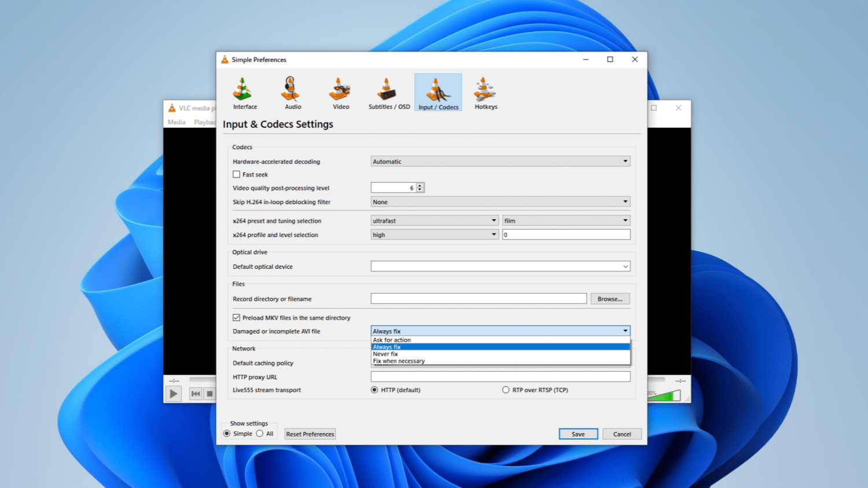The width and height of the screenshot is (868, 488).
Task: Select the Input / Codecs category
Action: pos(438,93)
